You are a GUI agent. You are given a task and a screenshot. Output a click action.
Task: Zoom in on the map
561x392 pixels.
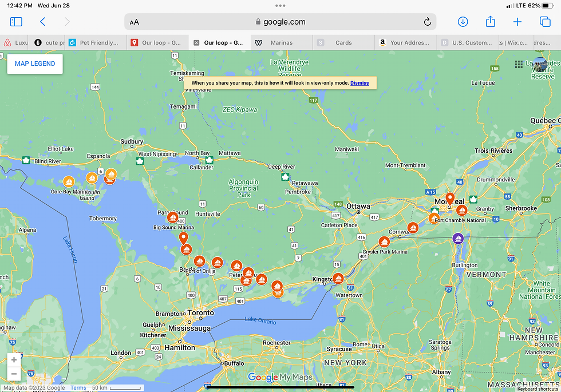tap(14, 360)
